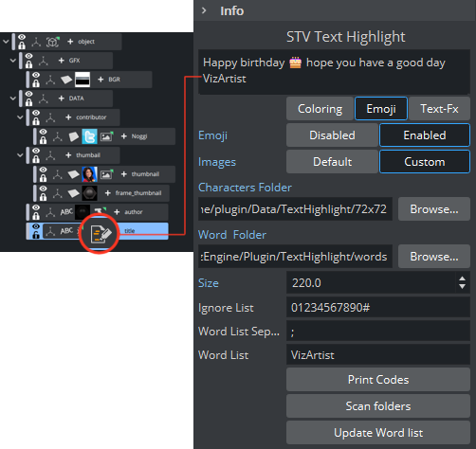Expand the Info section chevron
Image resolution: width=476 pixels, height=449 pixels.
[204, 10]
